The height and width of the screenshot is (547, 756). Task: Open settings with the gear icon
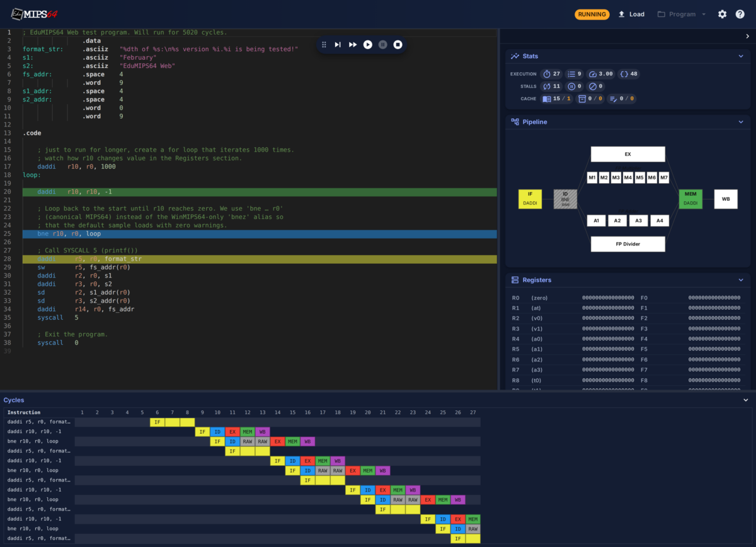tap(723, 14)
